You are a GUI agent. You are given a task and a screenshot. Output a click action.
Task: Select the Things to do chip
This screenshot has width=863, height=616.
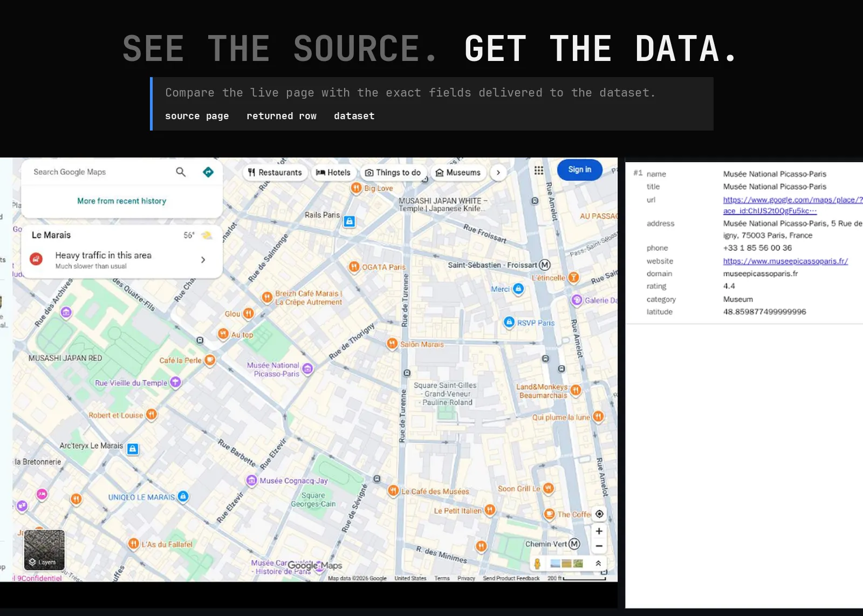click(393, 173)
